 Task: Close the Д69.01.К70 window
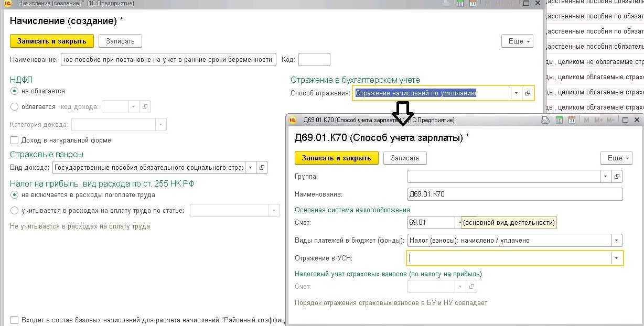pyautogui.click(x=636, y=120)
